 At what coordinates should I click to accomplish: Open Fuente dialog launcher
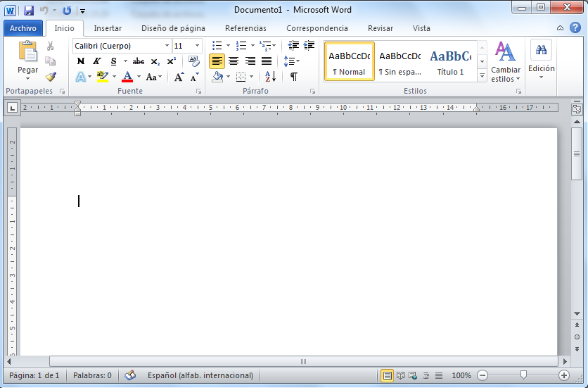199,92
